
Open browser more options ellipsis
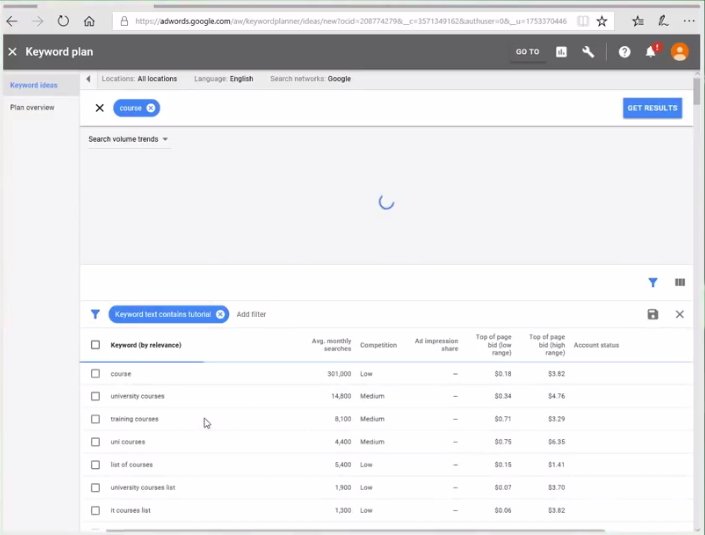click(689, 21)
